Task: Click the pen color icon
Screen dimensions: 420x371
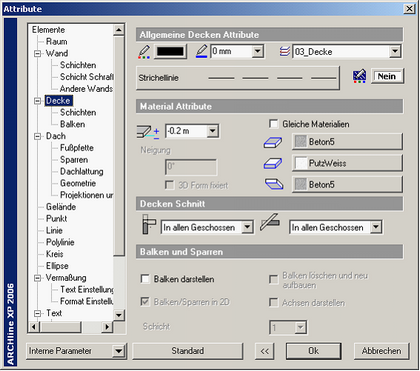Action: point(144,52)
